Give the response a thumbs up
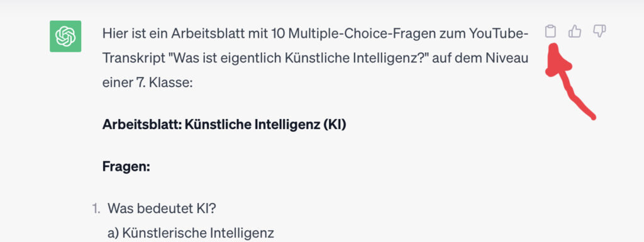Viewport: 644px width, 242px height. [x=575, y=32]
